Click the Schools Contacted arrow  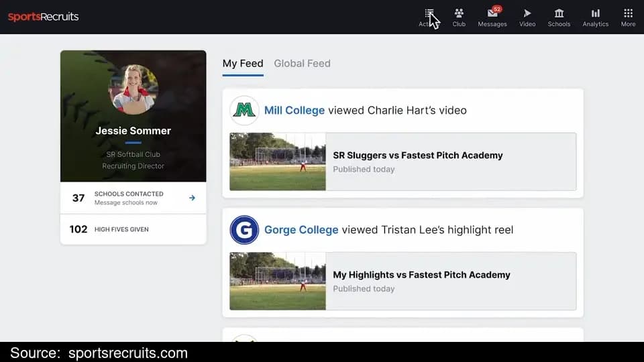192,198
